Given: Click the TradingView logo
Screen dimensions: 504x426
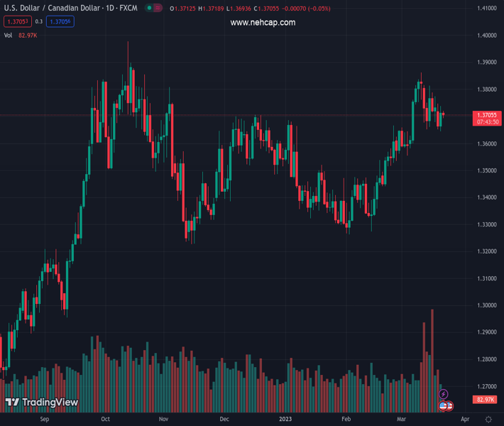Looking at the screenshot, I should pos(42,403).
